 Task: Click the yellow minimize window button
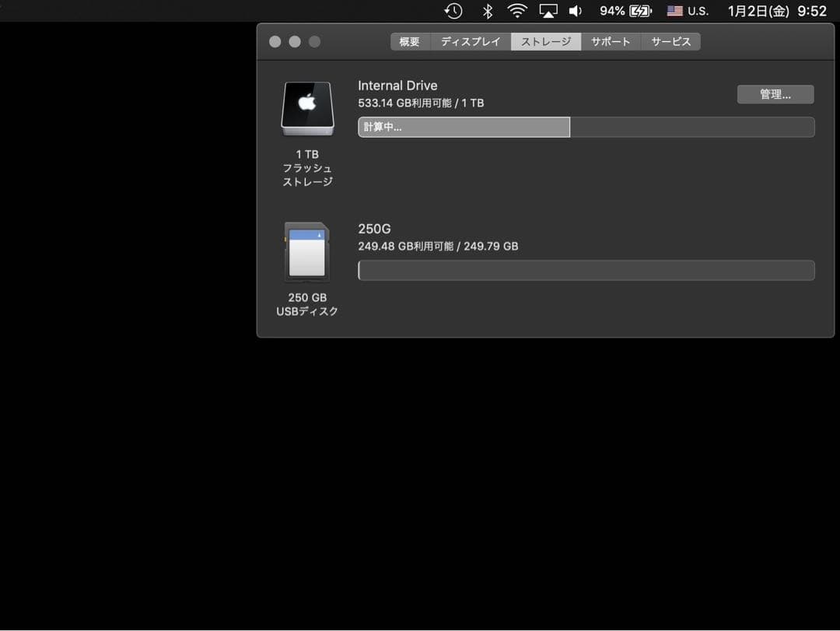[x=295, y=41]
